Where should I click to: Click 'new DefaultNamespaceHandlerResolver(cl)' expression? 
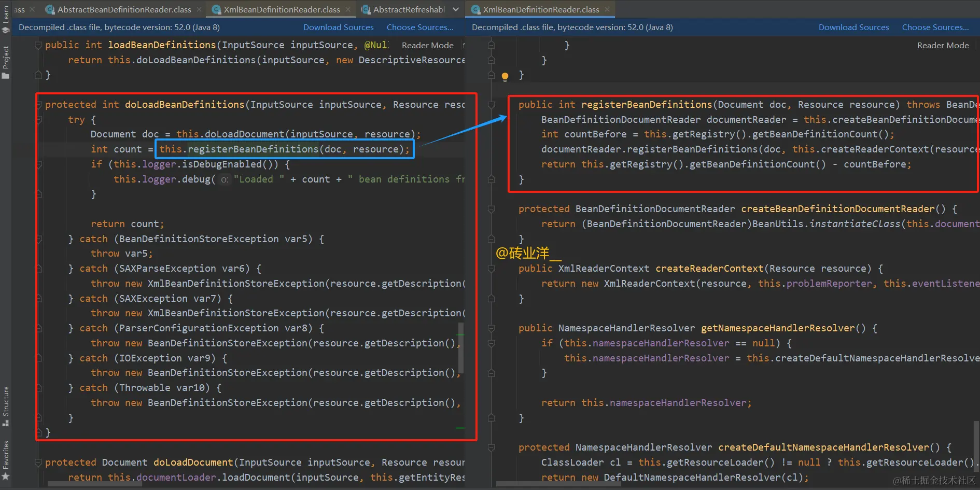click(x=692, y=478)
